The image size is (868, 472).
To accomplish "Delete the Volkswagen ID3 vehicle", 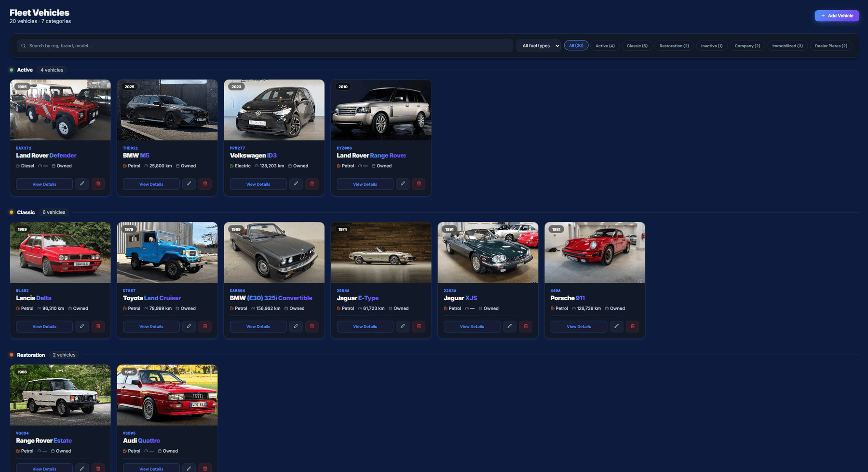I will click(312, 184).
